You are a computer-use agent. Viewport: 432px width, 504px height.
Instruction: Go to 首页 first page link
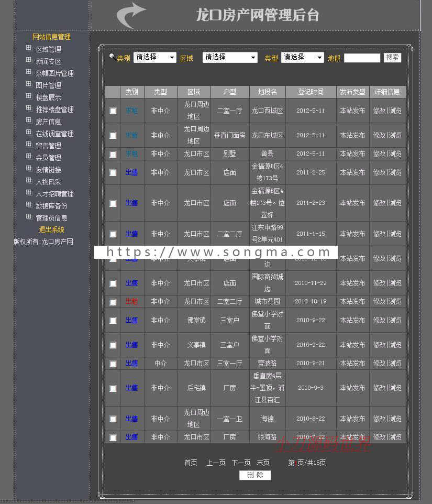pos(191,463)
